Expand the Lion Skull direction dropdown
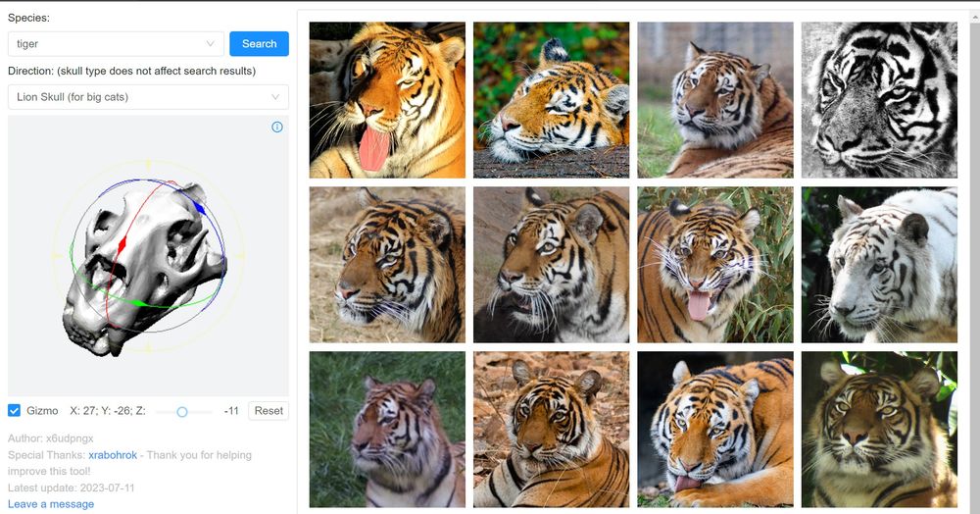 (x=148, y=97)
